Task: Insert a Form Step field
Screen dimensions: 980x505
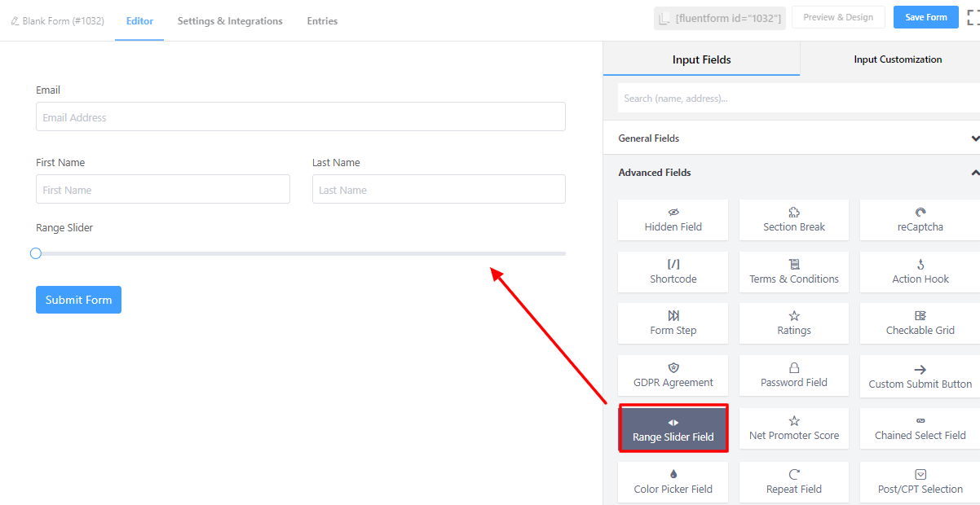Action: click(673, 323)
